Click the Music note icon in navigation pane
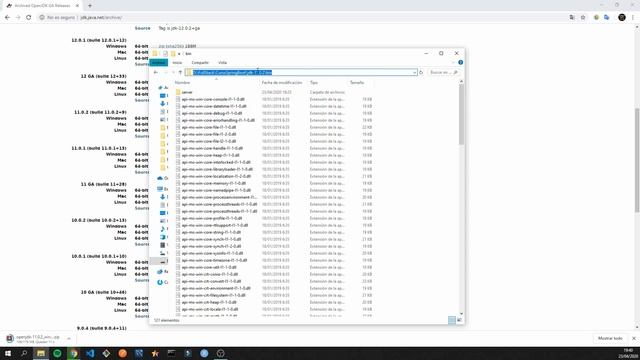This screenshot has height=360, width=640. (162, 229)
